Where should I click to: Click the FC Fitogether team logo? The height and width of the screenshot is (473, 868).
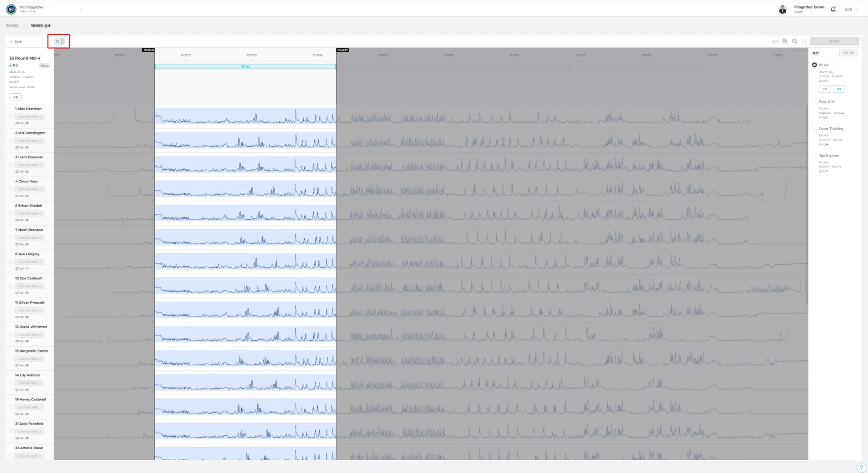[11, 9]
